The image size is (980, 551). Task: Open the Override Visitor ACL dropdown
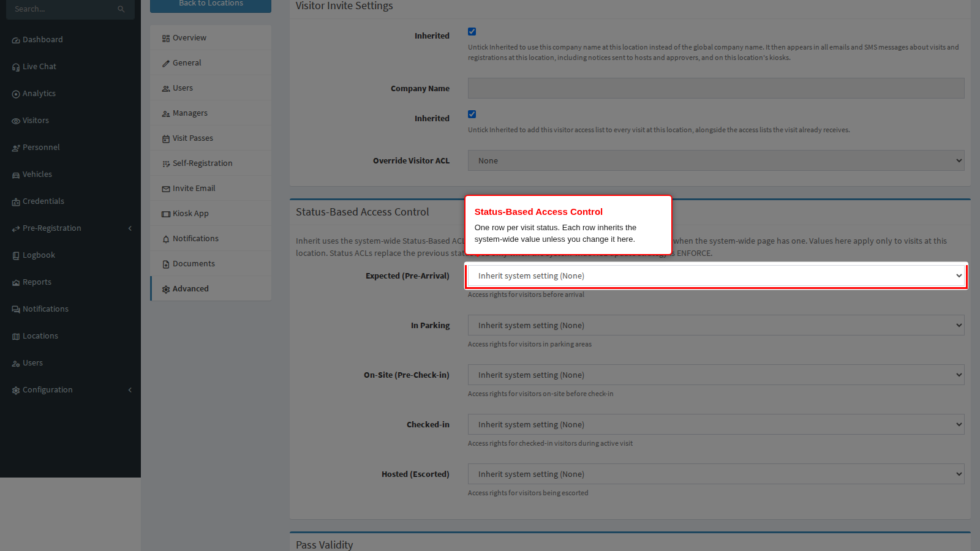[x=716, y=160]
